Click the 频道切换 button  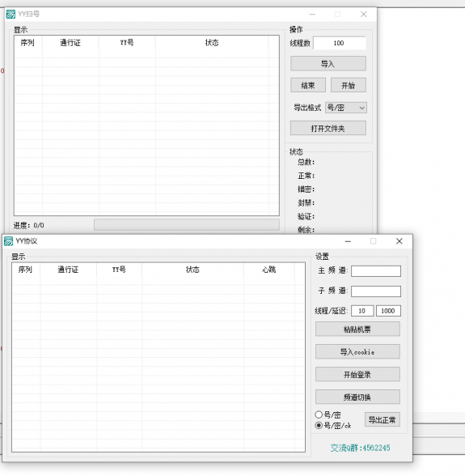pyautogui.click(x=357, y=397)
